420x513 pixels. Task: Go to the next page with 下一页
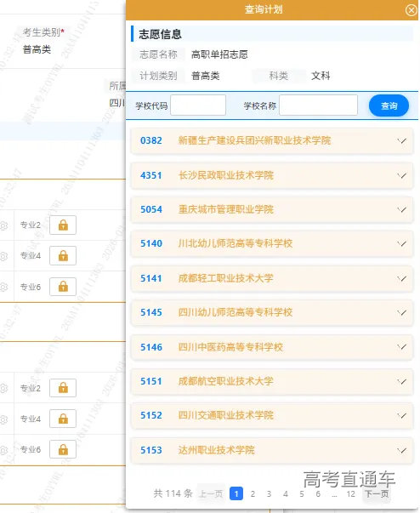pos(377,493)
